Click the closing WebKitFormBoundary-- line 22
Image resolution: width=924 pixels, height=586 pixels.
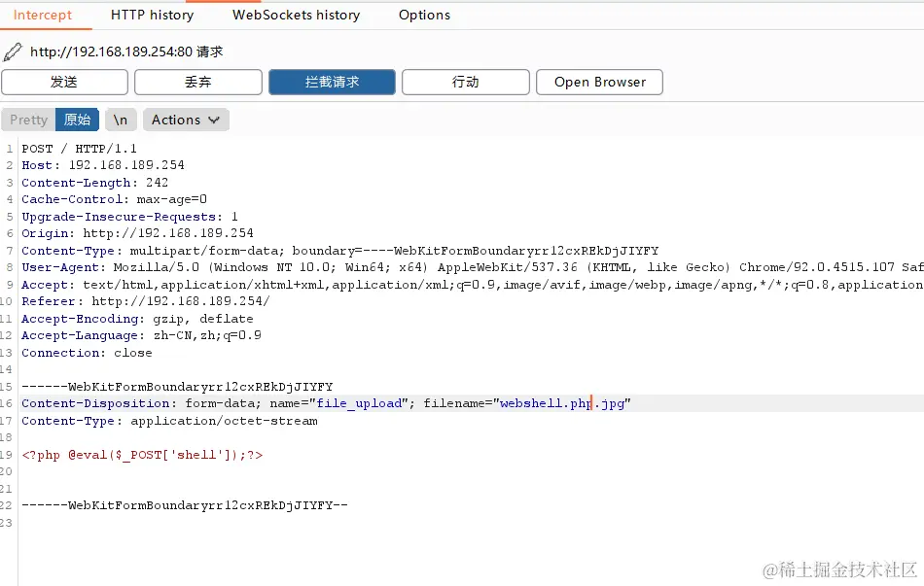click(185, 505)
